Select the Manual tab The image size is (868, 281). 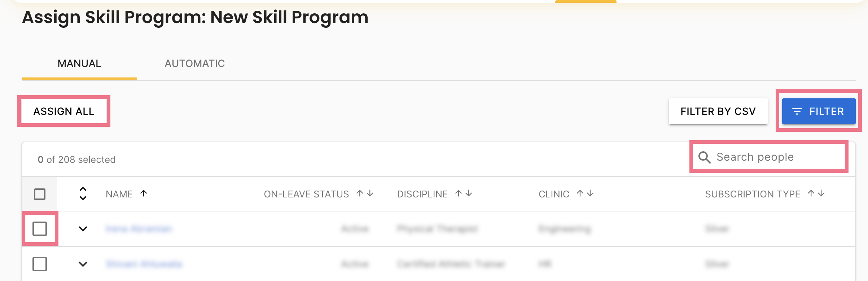(x=79, y=64)
